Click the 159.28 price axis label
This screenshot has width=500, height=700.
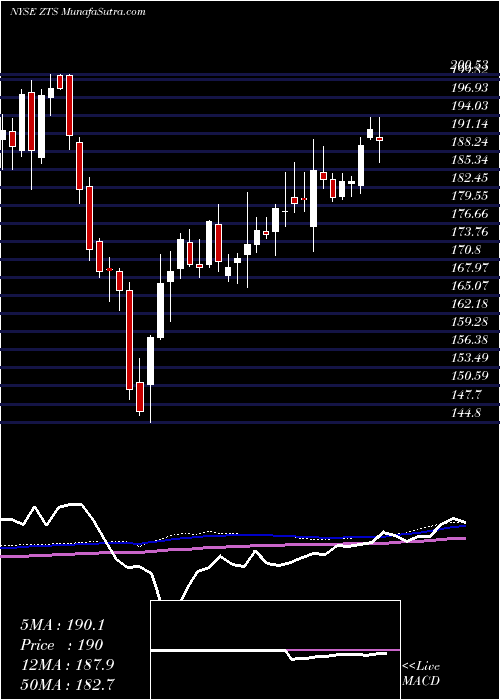[x=469, y=321]
